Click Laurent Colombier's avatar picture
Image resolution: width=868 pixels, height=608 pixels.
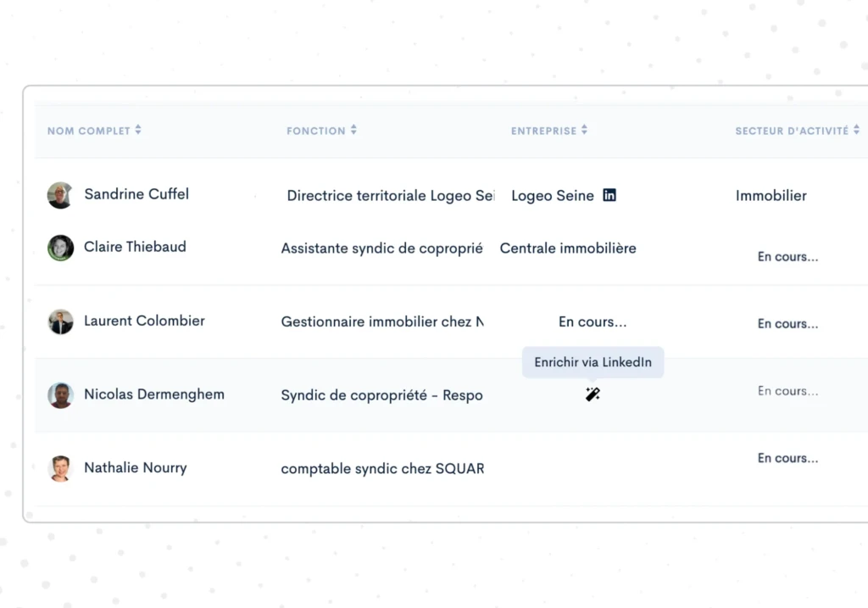point(60,321)
